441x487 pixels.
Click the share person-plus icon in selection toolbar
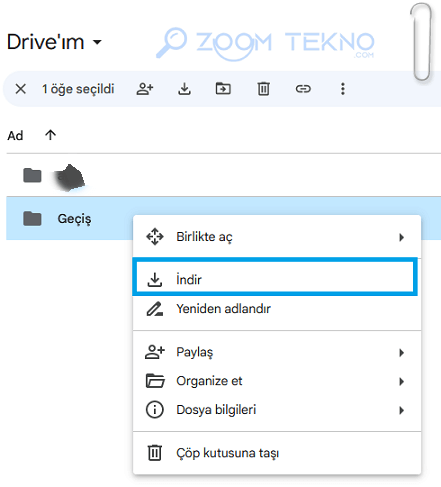[x=145, y=89]
